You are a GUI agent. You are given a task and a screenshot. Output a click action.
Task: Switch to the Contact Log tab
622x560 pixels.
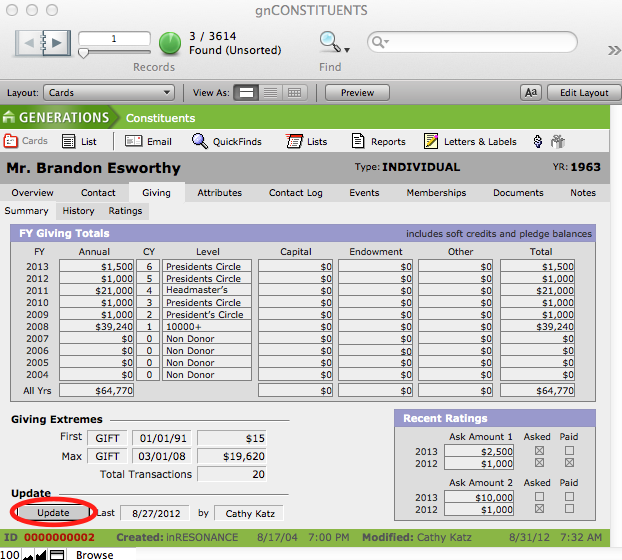297,193
